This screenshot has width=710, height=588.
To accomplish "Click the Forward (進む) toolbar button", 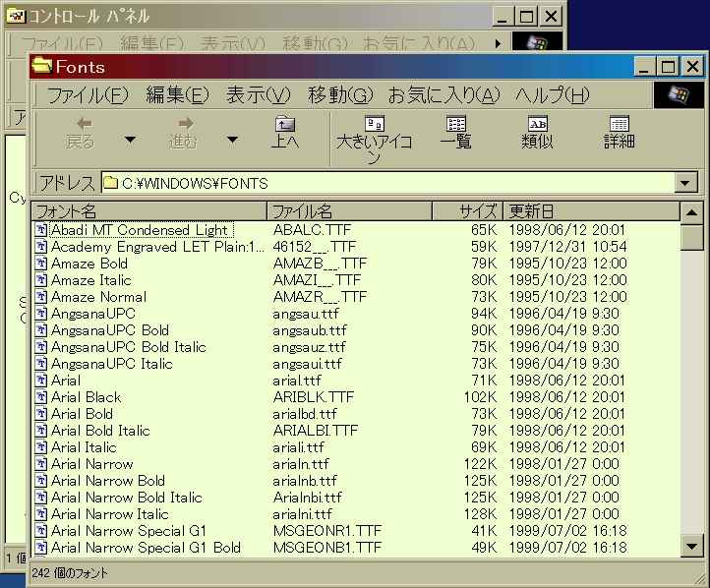I will click(x=183, y=133).
